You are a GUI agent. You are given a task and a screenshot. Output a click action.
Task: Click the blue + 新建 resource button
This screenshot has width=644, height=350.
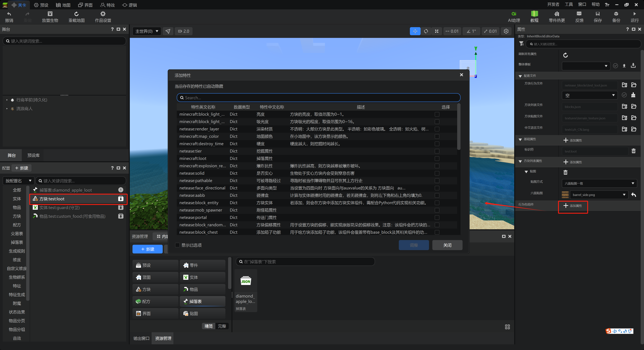[148, 249]
